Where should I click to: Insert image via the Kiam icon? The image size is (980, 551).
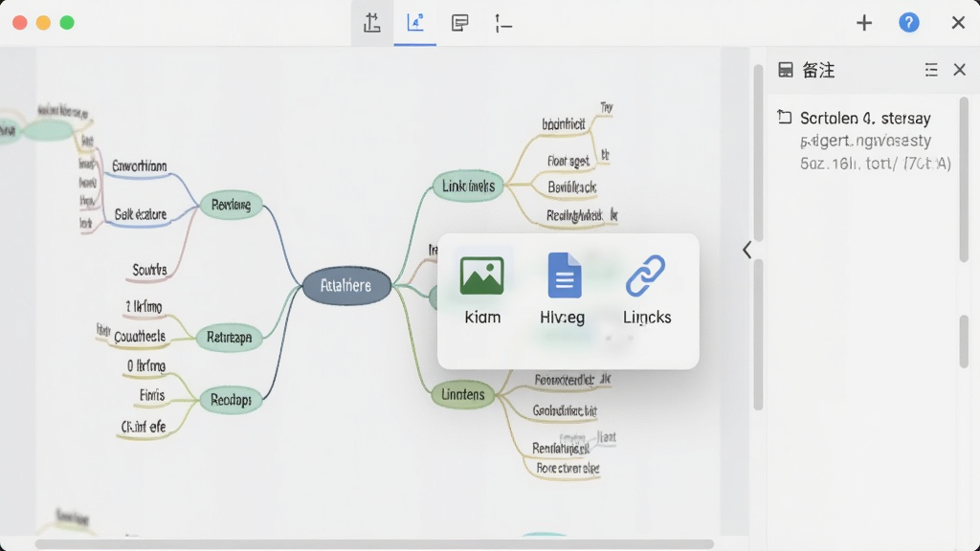[x=482, y=275]
